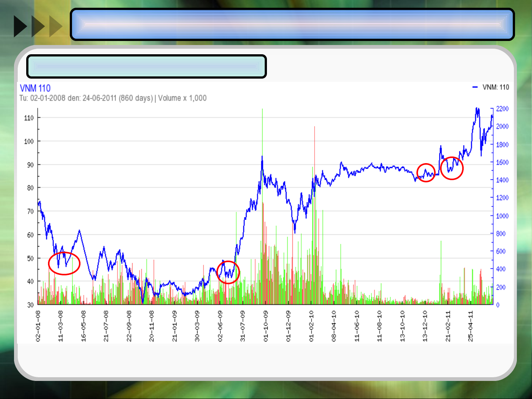Click the date range and volume subtitle
The image size is (532, 399).
click(113, 98)
